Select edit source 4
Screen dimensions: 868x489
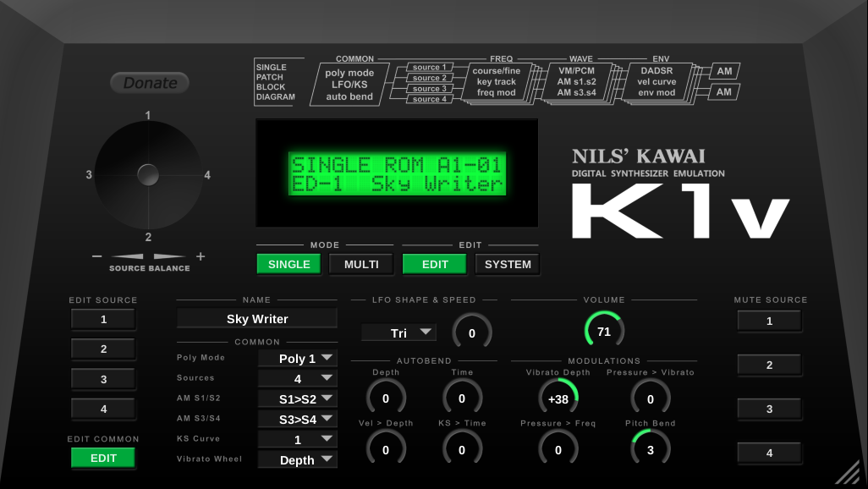103,409
